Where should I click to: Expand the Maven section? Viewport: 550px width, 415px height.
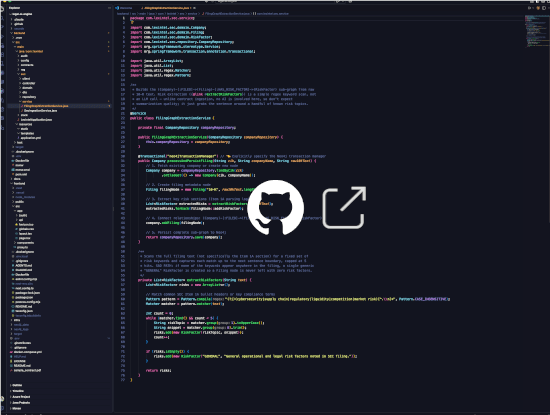[16, 408]
